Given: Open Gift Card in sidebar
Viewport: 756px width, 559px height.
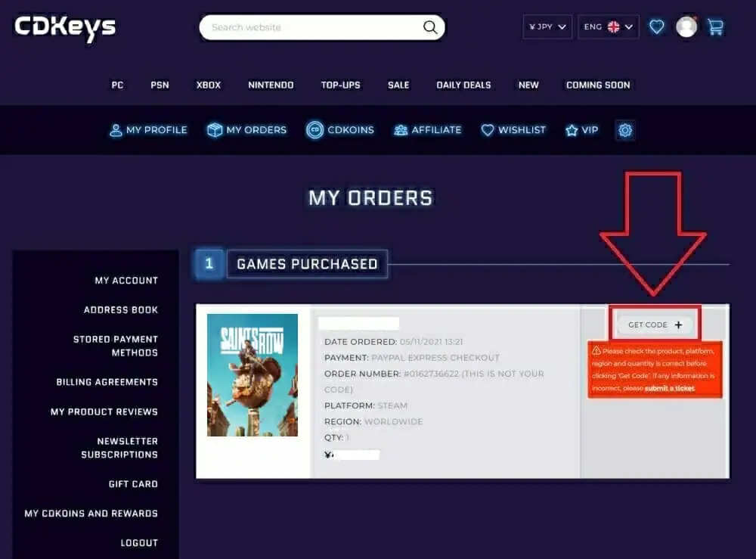Looking at the screenshot, I should coord(133,484).
